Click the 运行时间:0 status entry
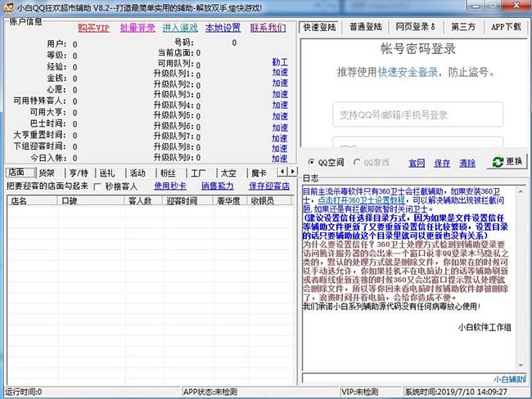The height and width of the screenshot is (399, 532). (92, 392)
